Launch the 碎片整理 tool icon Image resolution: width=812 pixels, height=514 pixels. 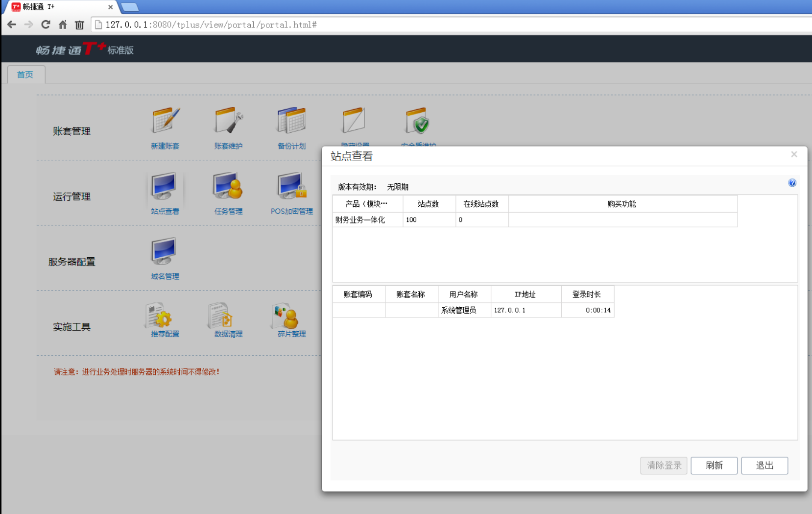pos(286,316)
